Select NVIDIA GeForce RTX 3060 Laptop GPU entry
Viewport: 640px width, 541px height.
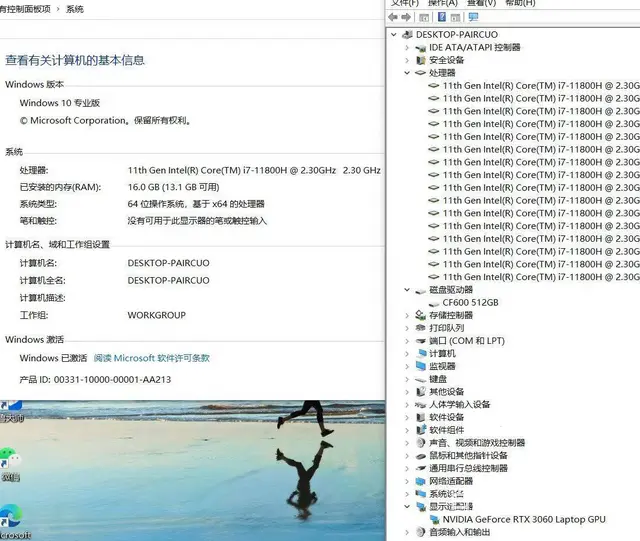click(x=524, y=519)
